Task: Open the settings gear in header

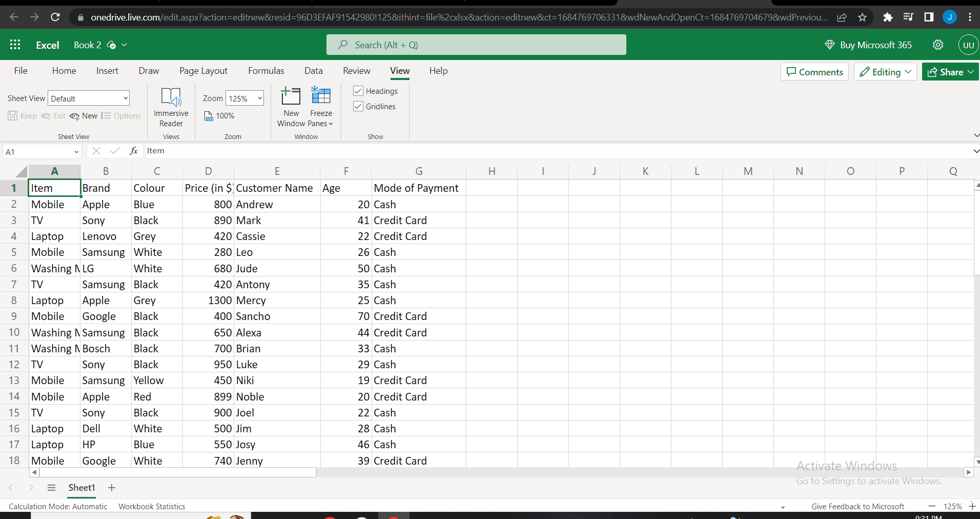Action: pos(937,45)
